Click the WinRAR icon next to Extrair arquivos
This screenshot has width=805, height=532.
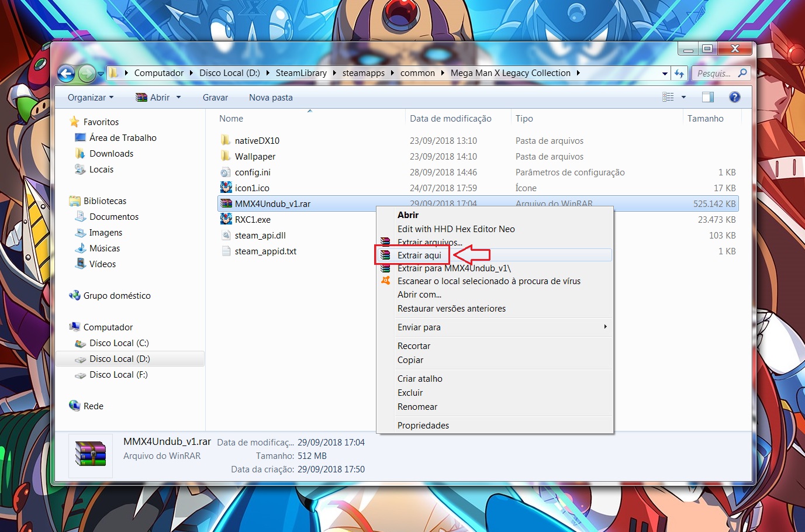tap(385, 242)
